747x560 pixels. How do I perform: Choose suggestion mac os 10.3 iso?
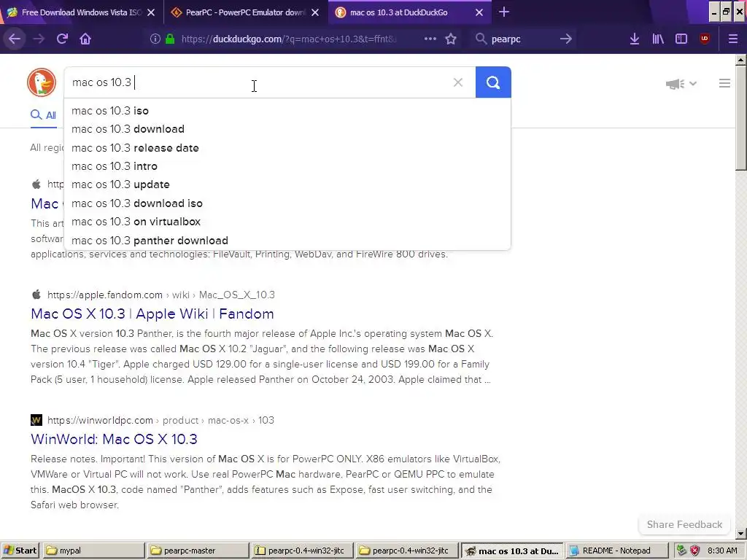pyautogui.click(x=287, y=111)
